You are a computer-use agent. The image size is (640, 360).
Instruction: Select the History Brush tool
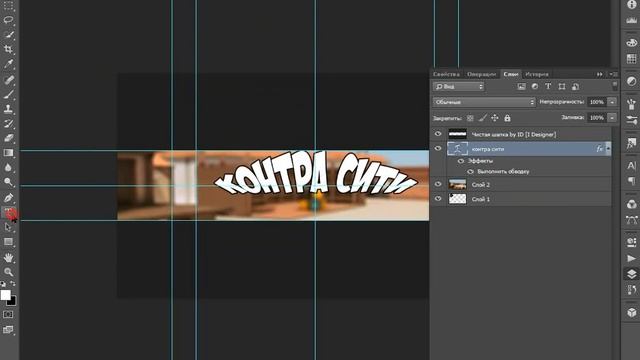click(x=8, y=123)
